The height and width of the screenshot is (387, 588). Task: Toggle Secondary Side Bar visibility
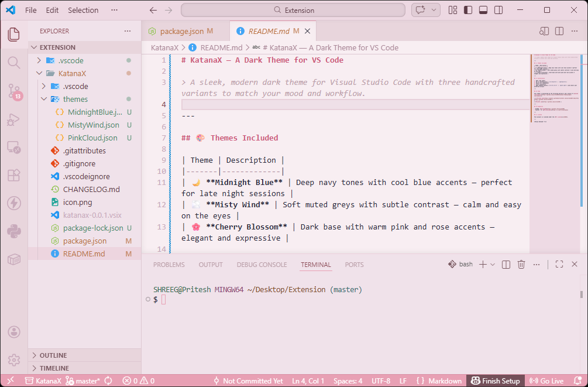498,10
